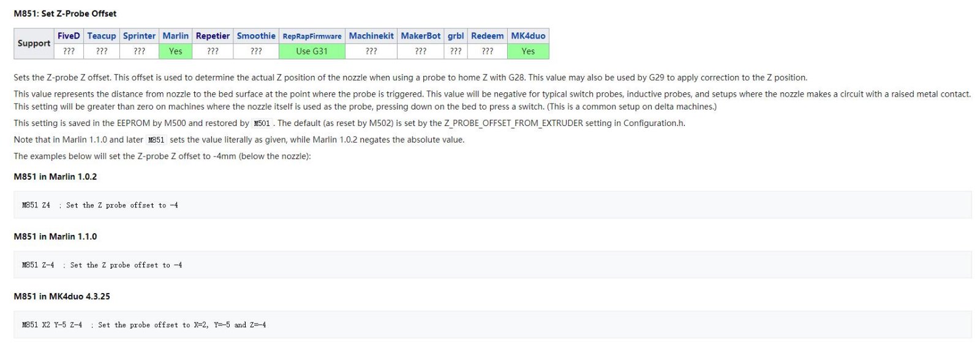The height and width of the screenshot is (345, 980).
Task: Click the '???' cell under FiveD
Action: (69, 51)
